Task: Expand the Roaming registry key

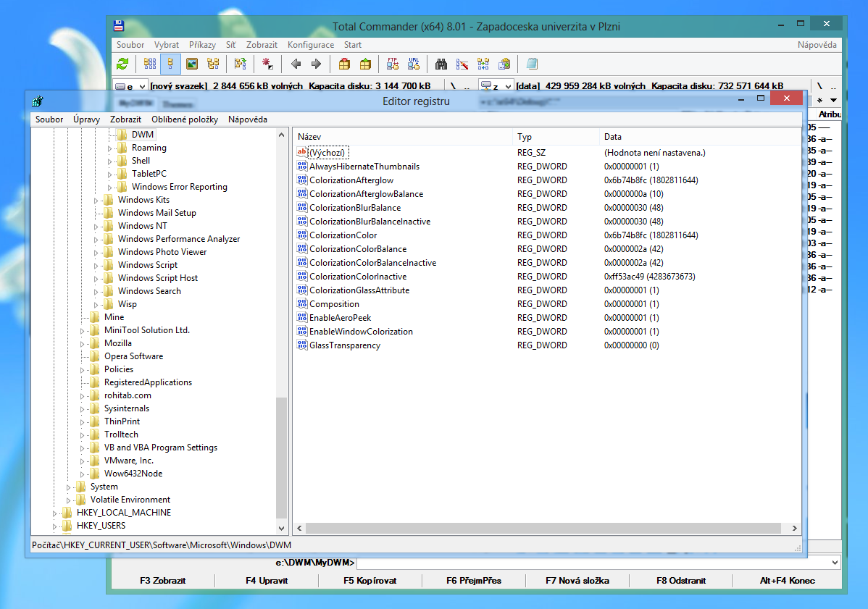Action: tap(109, 148)
